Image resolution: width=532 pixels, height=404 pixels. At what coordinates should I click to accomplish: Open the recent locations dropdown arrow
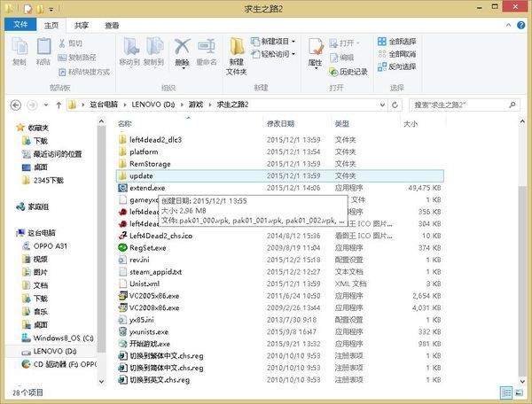[46, 105]
